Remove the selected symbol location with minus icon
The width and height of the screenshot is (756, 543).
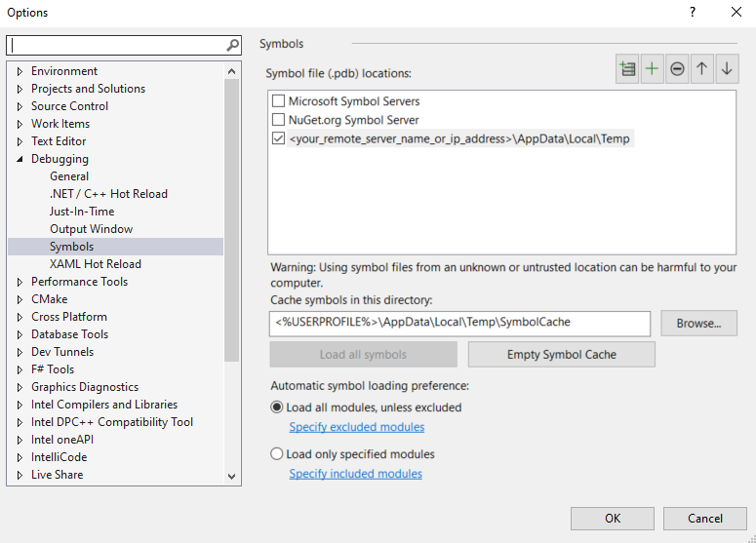(677, 69)
